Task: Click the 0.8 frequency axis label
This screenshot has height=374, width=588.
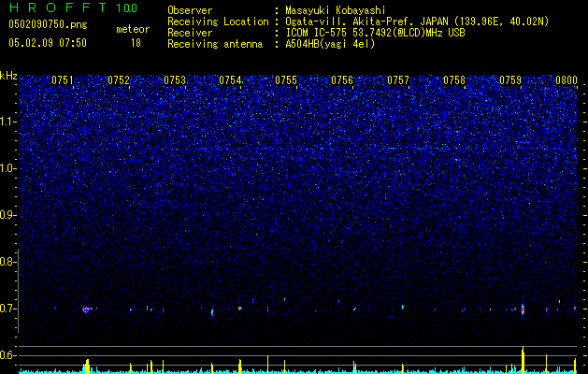Action: click(8, 262)
